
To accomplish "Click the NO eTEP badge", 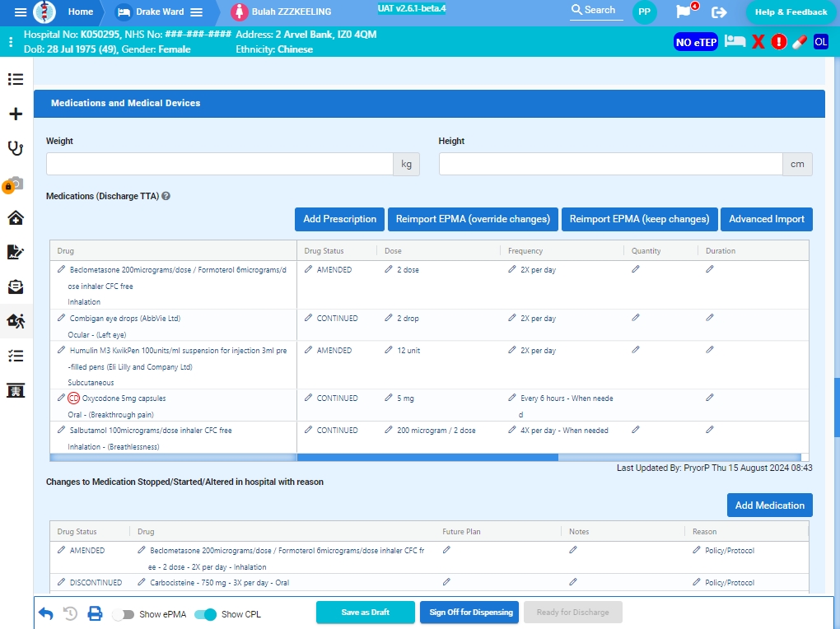I will coord(696,42).
